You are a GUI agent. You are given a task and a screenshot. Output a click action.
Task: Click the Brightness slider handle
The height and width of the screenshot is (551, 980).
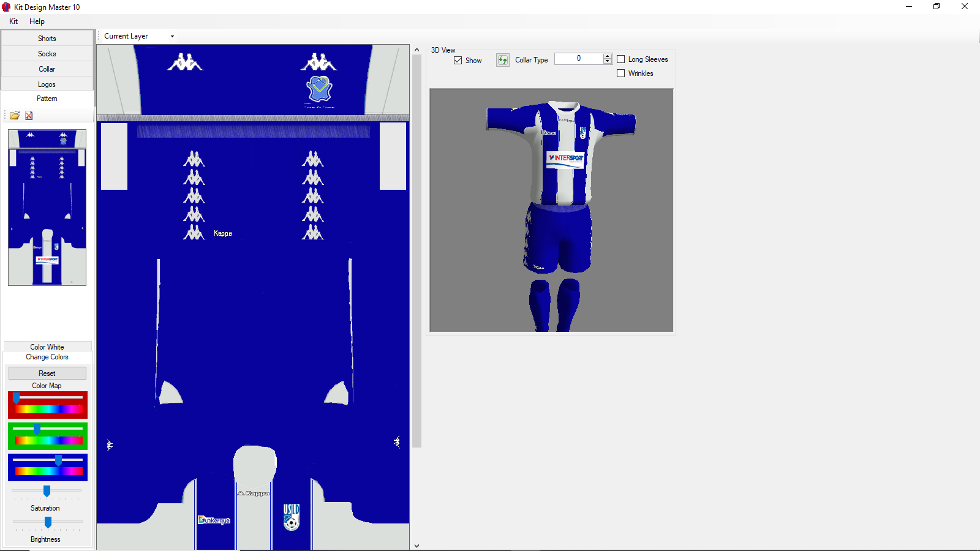point(48,522)
